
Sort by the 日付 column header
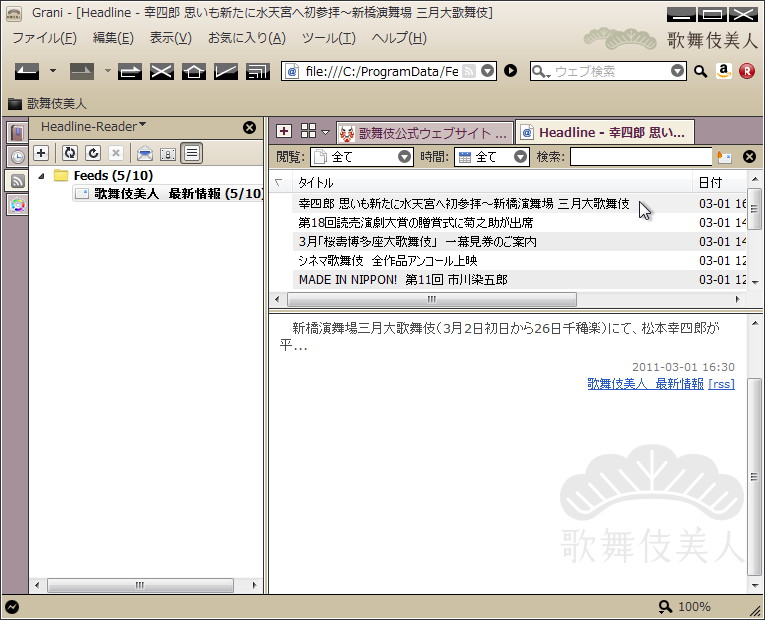point(720,182)
